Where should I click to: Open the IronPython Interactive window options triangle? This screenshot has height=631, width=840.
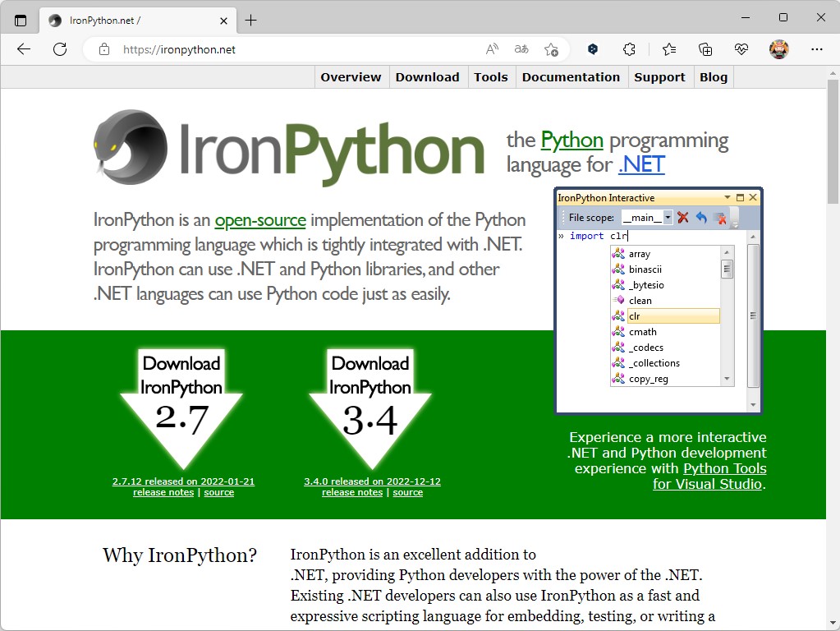click(728, 197)
